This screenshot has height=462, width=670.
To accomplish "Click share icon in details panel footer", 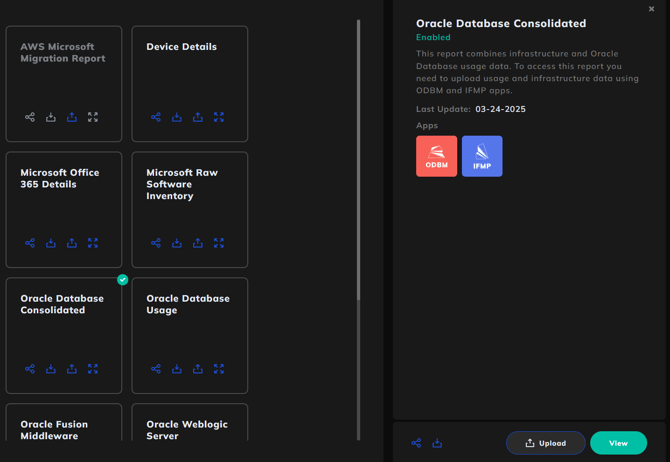I will (x=416, y=443).
